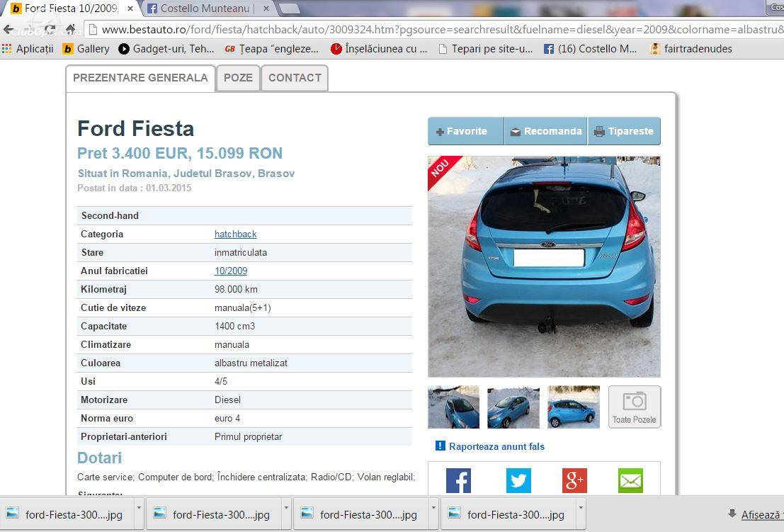Click the inmatriculata status value
This screenshot has height=532, width=784.
241,252
